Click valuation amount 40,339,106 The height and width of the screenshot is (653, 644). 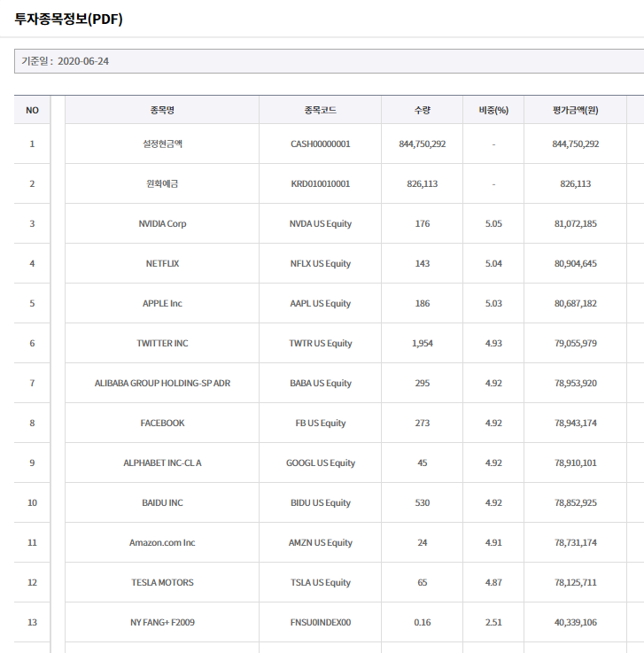[x=575, y=622]
